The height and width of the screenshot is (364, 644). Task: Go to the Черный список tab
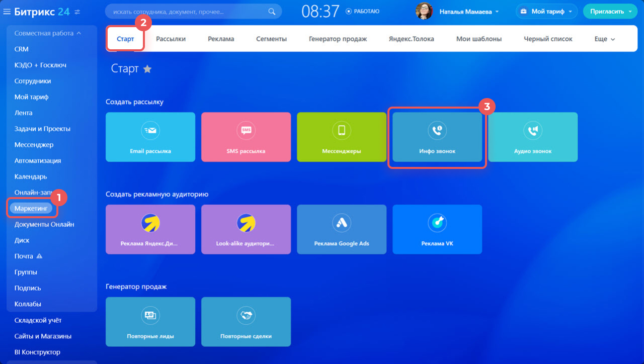pyautogui.click(x=548, y=39)
